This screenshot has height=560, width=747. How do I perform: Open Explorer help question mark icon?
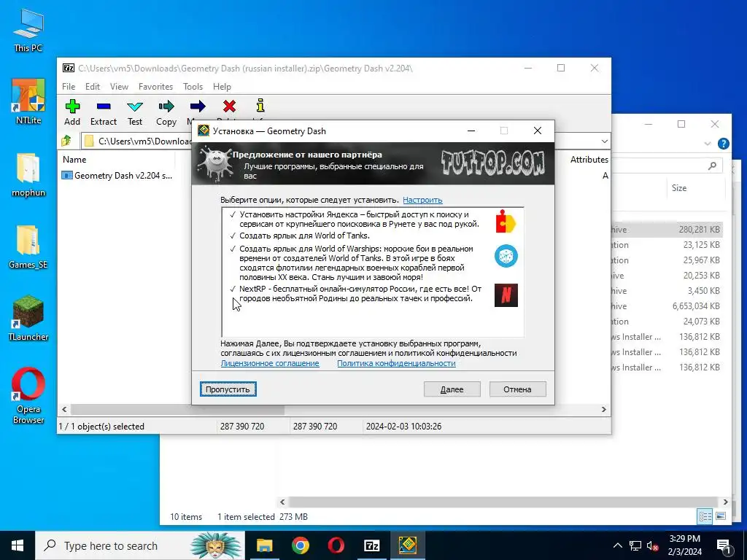click(723, 144)
